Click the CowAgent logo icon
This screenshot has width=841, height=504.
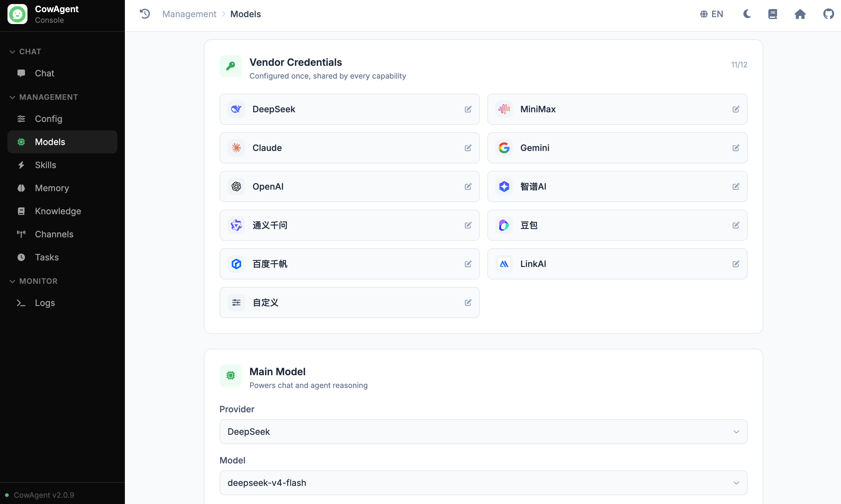click(17, 14)
